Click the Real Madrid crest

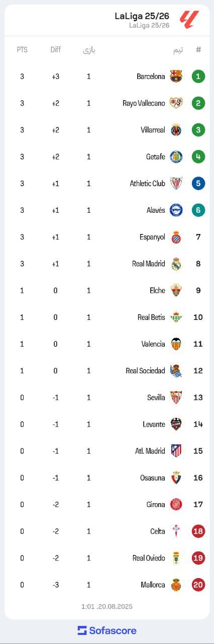click(176, 264)
